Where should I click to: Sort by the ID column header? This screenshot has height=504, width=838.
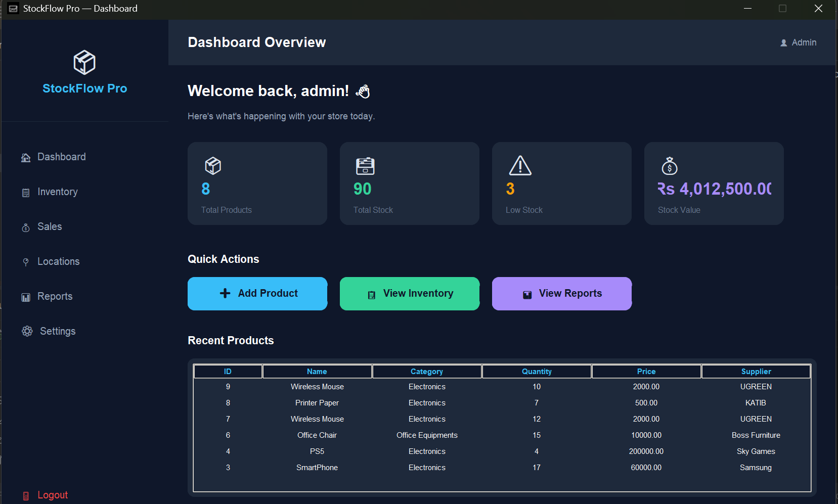tap(228, 372)
